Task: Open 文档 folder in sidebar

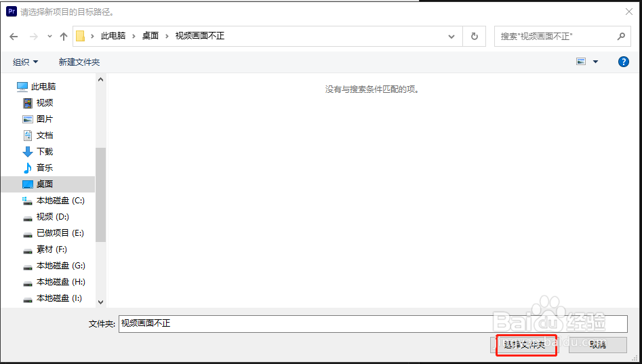Action: pos(38,135)
